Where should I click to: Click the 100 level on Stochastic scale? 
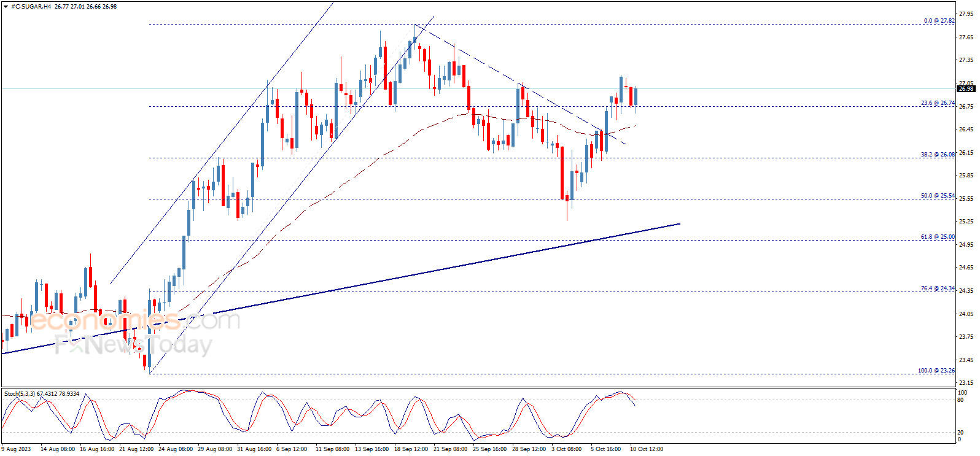963,393
